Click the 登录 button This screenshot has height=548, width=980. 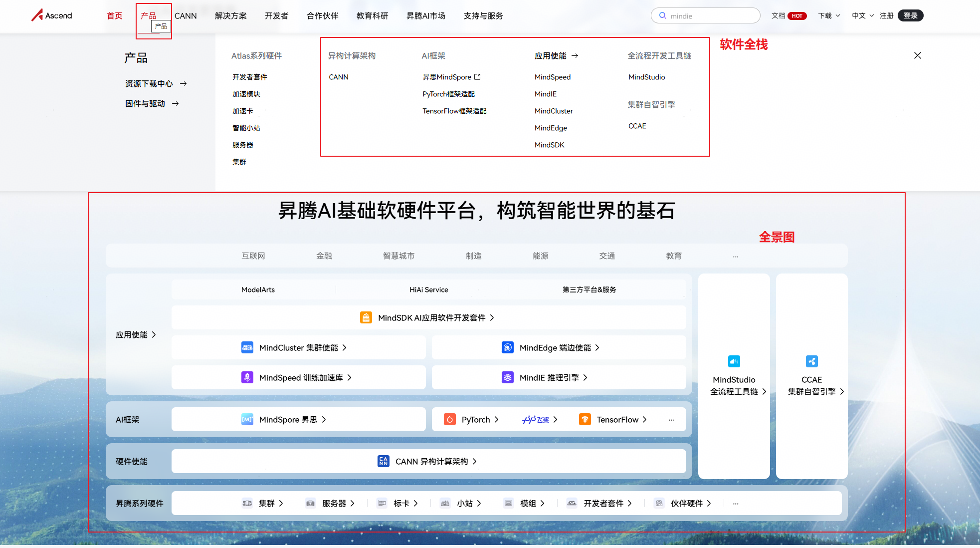(910, 15)
